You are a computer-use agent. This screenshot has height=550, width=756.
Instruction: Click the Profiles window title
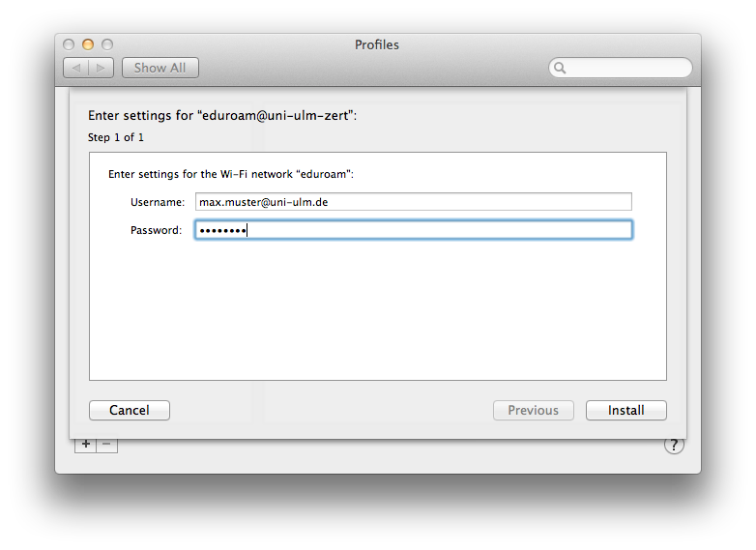(377, 44)
